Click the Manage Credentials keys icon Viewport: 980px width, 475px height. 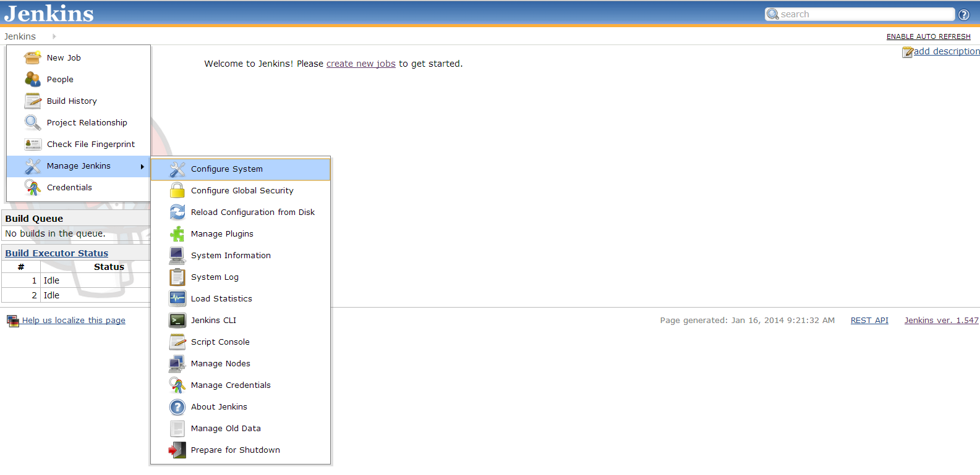point(177,385)
